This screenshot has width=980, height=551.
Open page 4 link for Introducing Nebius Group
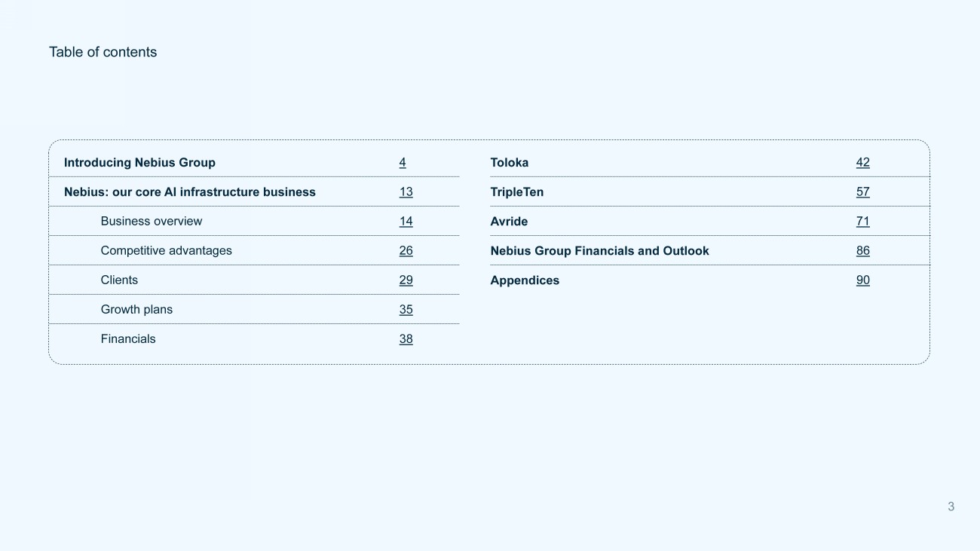[403, 163]
